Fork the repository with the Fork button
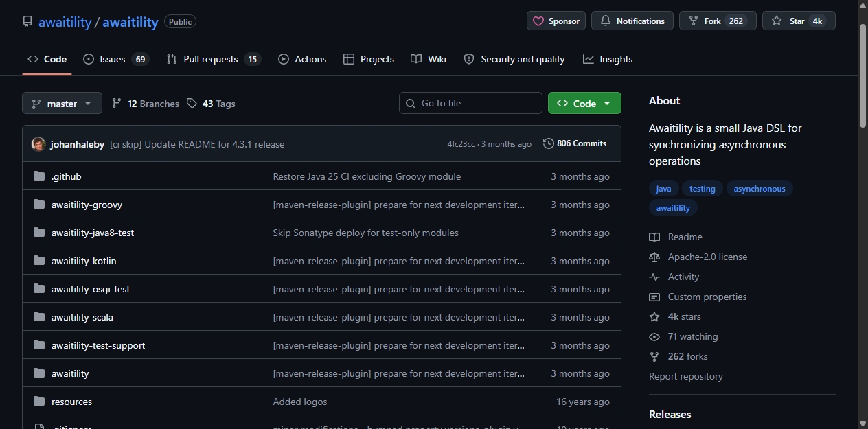 718,21
